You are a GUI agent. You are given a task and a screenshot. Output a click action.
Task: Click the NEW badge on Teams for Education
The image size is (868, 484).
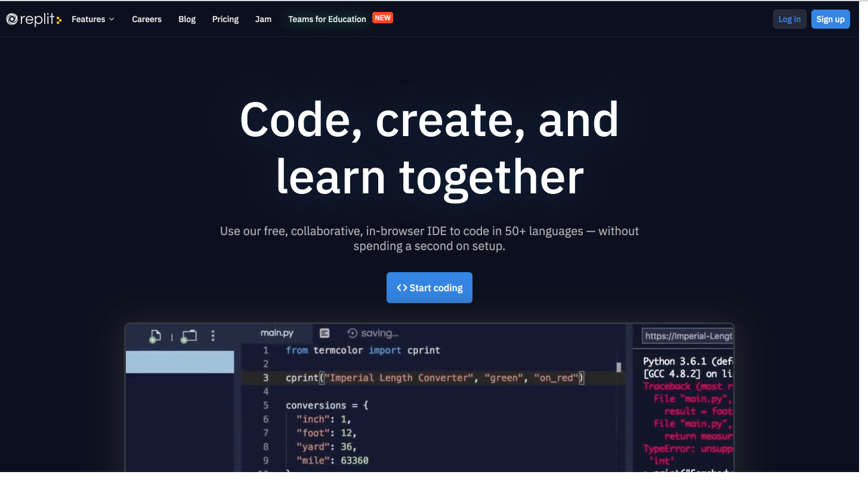(x=382, y=17)
